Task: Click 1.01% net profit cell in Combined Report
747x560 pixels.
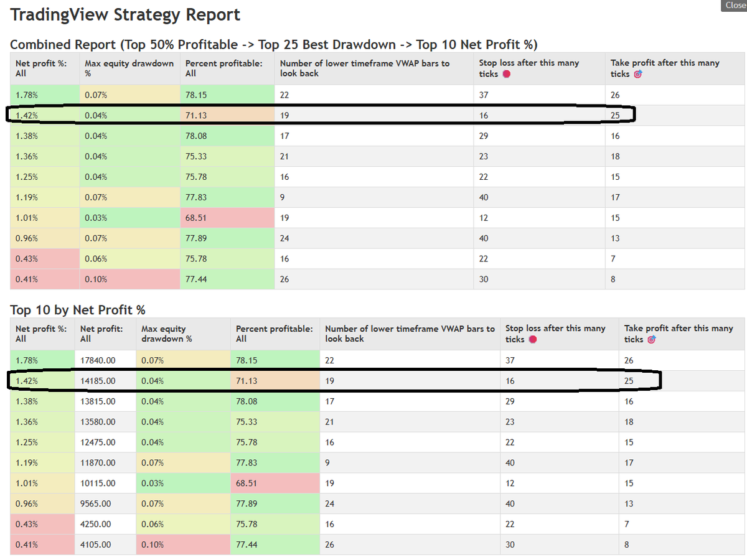Action: pyautogui.click(x=45, y=218)
